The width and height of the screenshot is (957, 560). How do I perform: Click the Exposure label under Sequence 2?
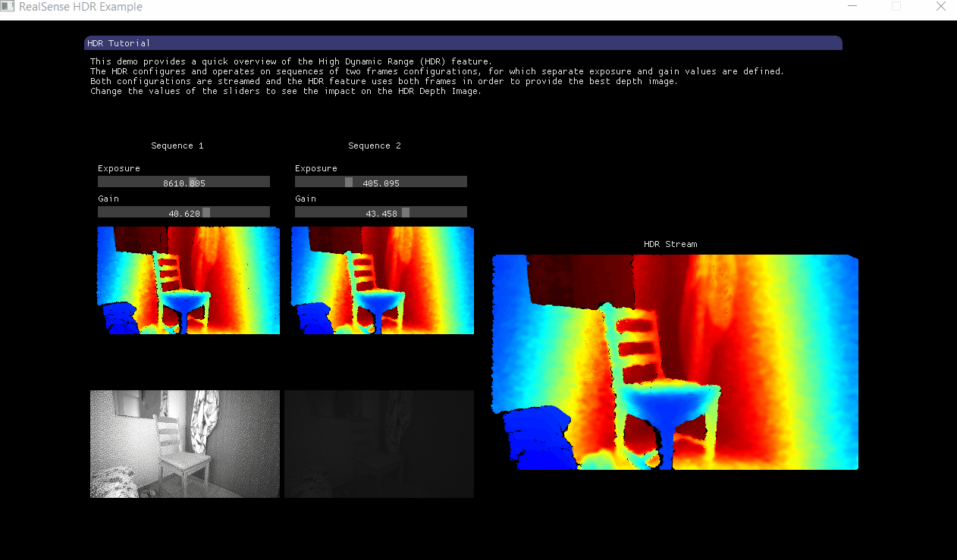pos(316,168)
